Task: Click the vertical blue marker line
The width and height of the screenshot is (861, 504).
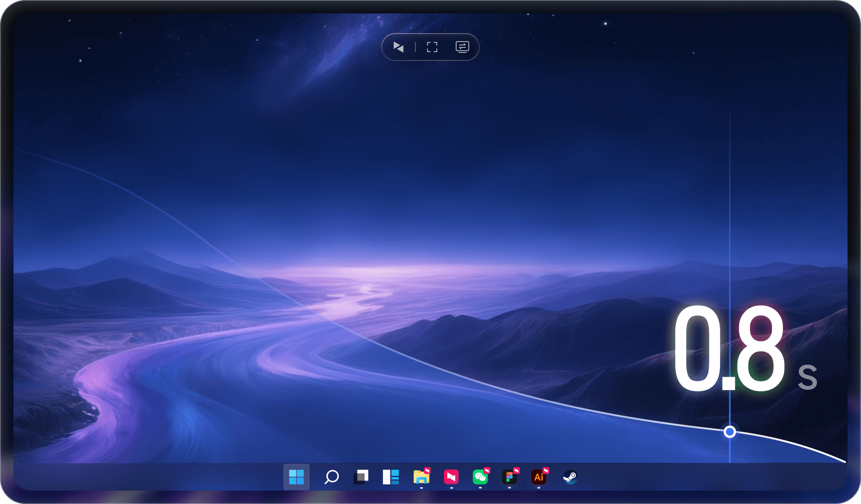Action: [x=730, y=210]
